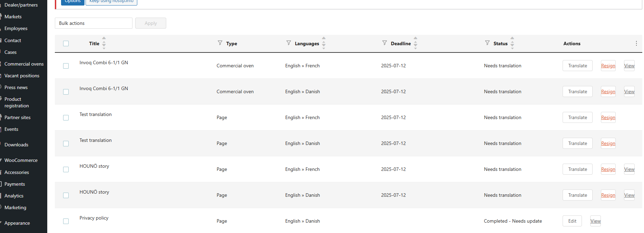Click the Apply bulk action button
Screen dimensions: 644x233
(151, 23)
